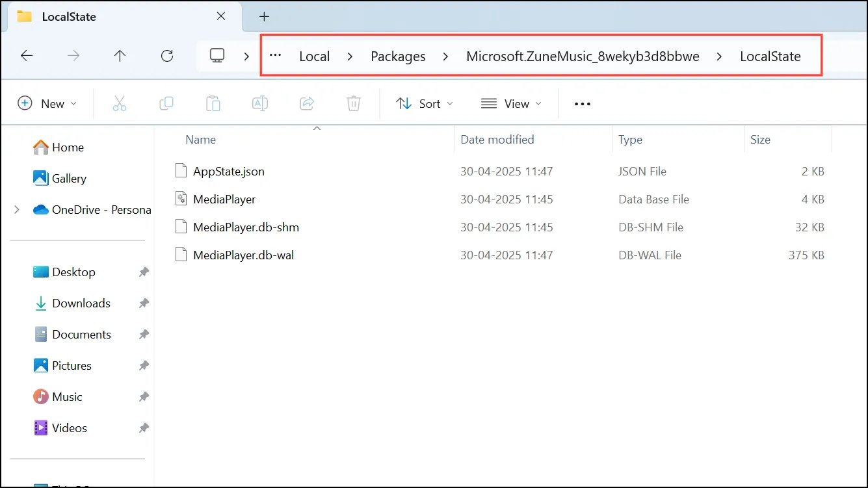Add a new tab with plus button
The image size is (868, 488).
click(x=264, y=17)
